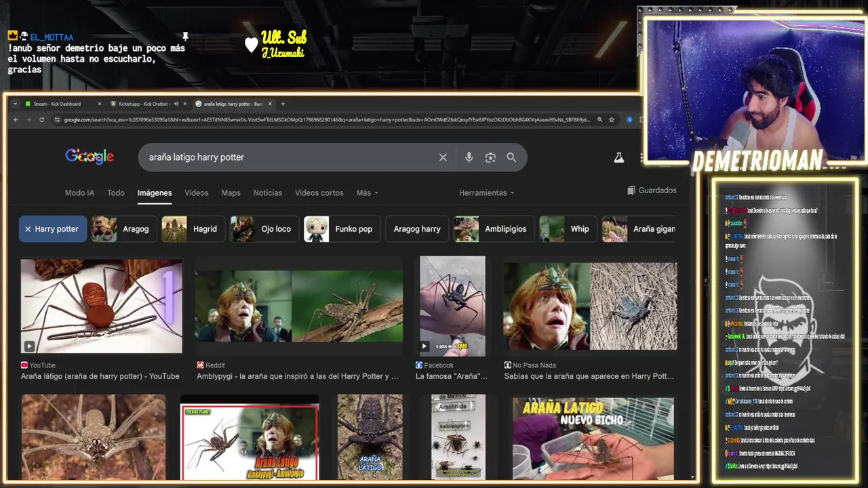Expand the Herramientas dropdown
Screen dimensions: 868x488
486,193
